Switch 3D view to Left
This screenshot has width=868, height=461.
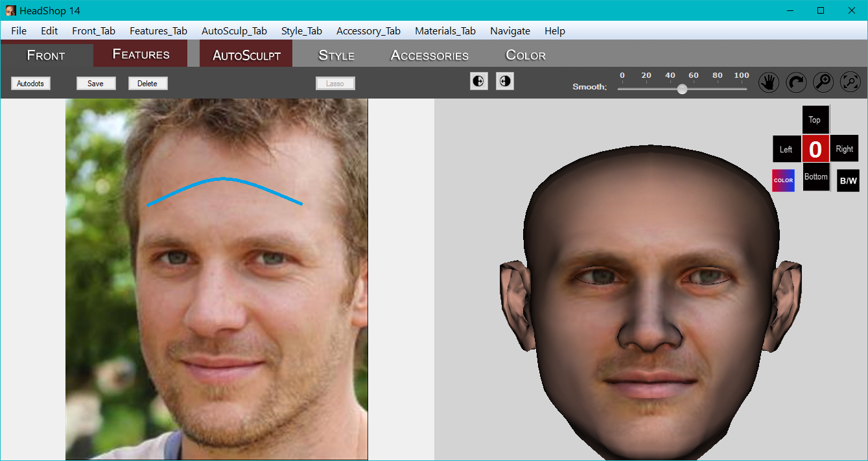tap(786, 148)
